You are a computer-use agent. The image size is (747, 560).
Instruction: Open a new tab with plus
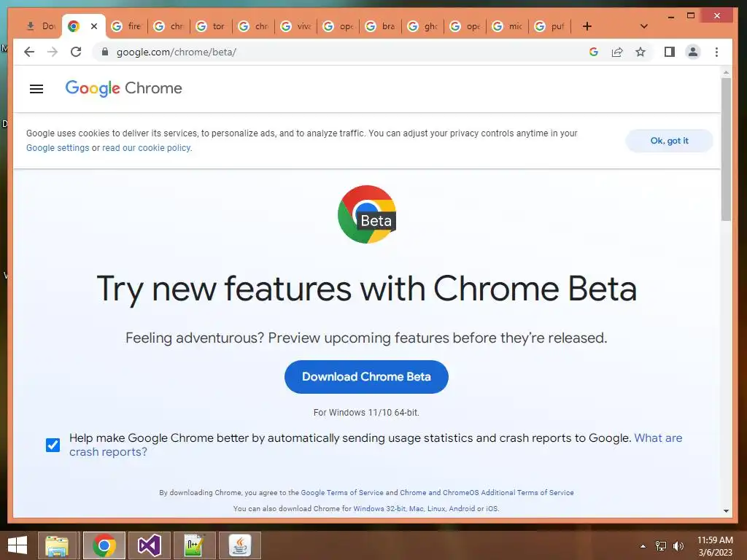(x=587, y=26)
